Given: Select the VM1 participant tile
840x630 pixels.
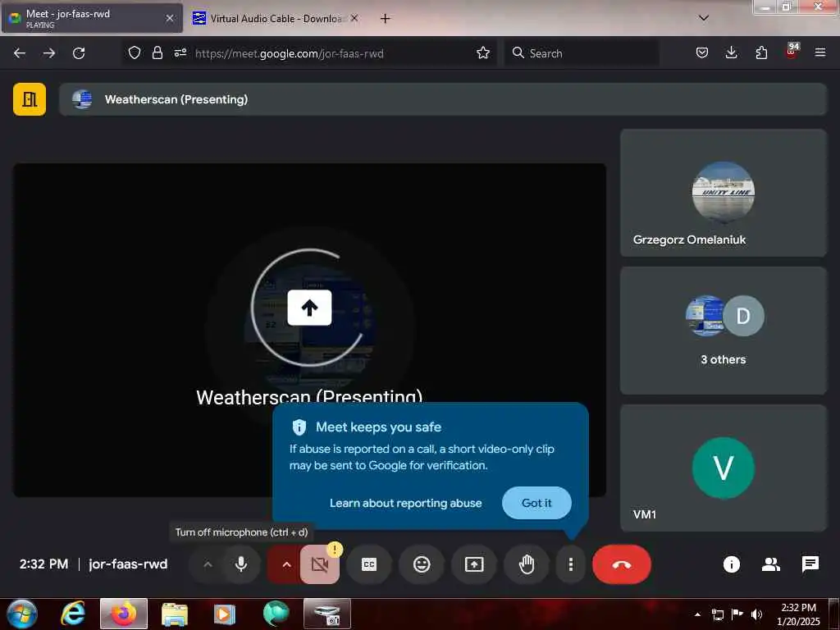Looking at the screenshot, I should pyautogui.click(x=724, y=468).
